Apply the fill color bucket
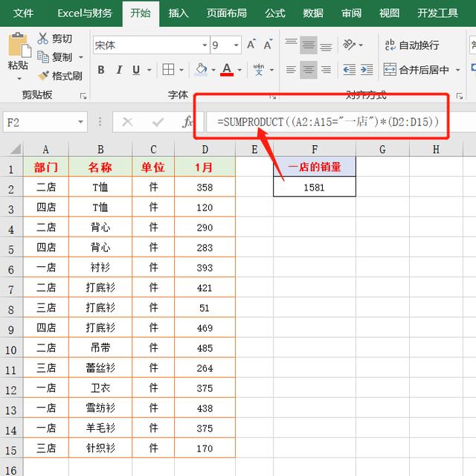476x476 pixels. coord(201,69)
